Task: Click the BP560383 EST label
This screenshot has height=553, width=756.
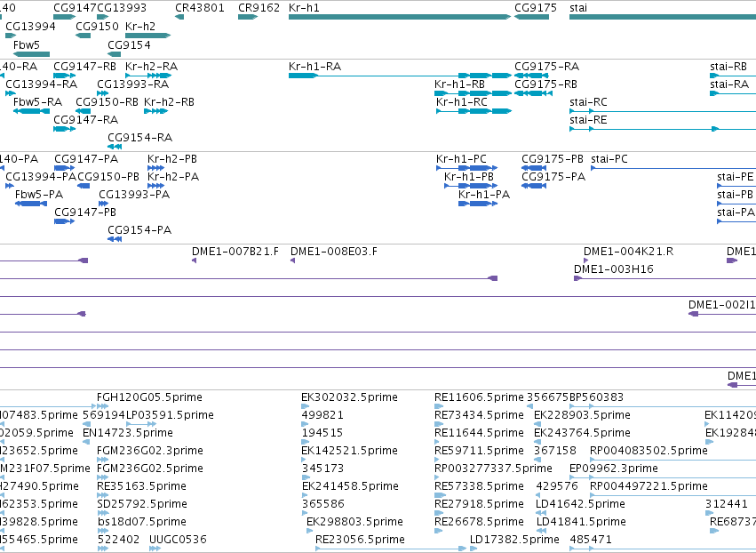Action: point(596,397)
